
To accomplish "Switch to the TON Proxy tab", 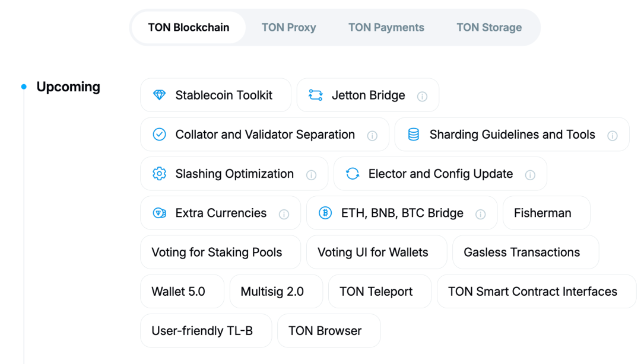I will [288, 27].
